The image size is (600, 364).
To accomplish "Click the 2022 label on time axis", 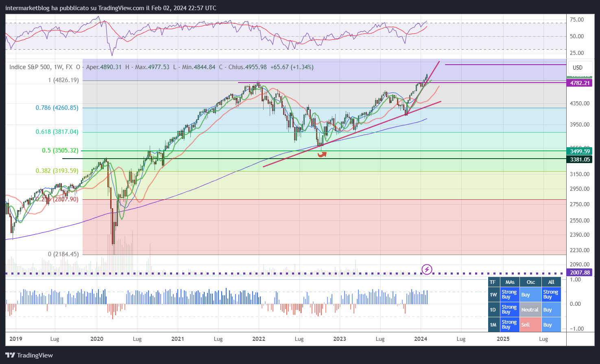I will (259, 339).
